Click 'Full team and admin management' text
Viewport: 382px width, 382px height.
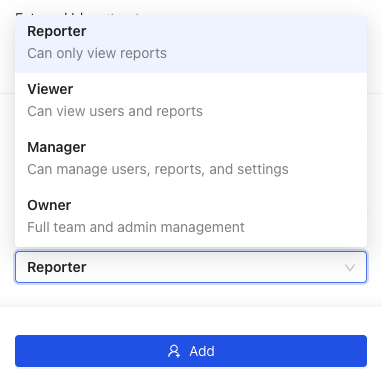(x=136, y=227)
